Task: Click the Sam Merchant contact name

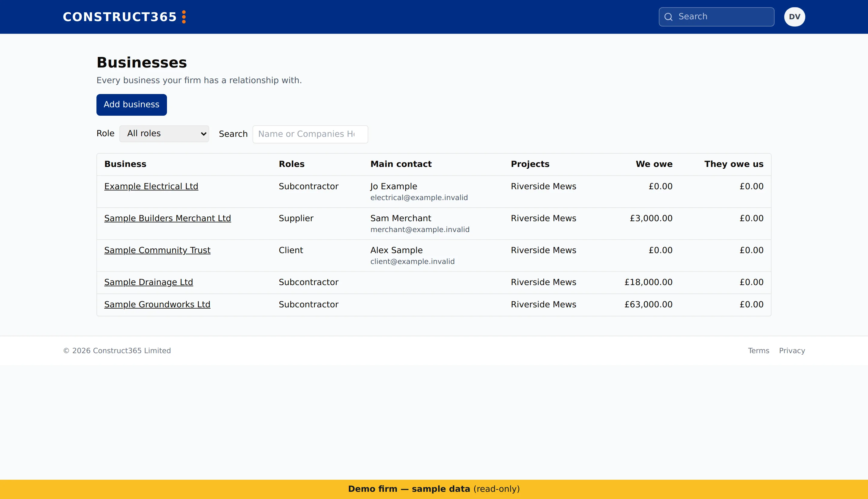Action: pos(401,218)
